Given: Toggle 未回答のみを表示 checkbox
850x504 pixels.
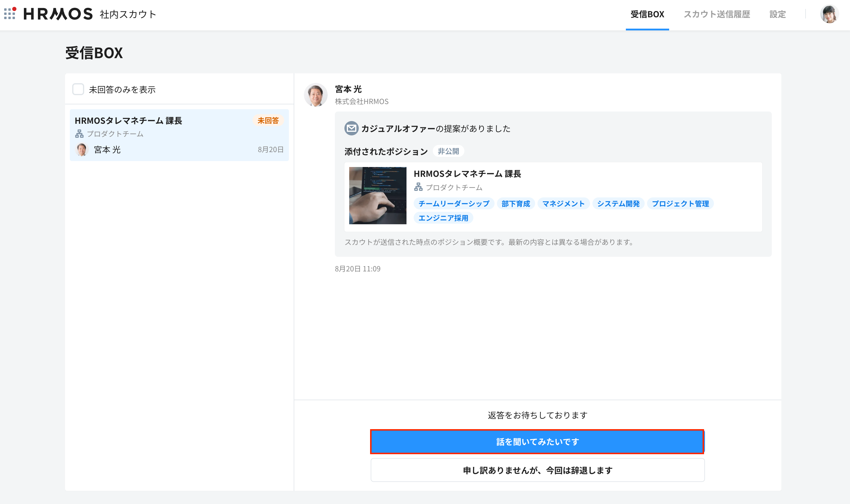Looking at the screenshot, I should tap(78, 89).
